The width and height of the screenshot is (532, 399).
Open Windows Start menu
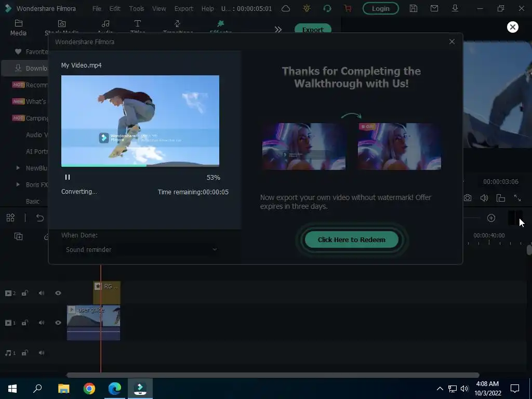click(12, 389)
